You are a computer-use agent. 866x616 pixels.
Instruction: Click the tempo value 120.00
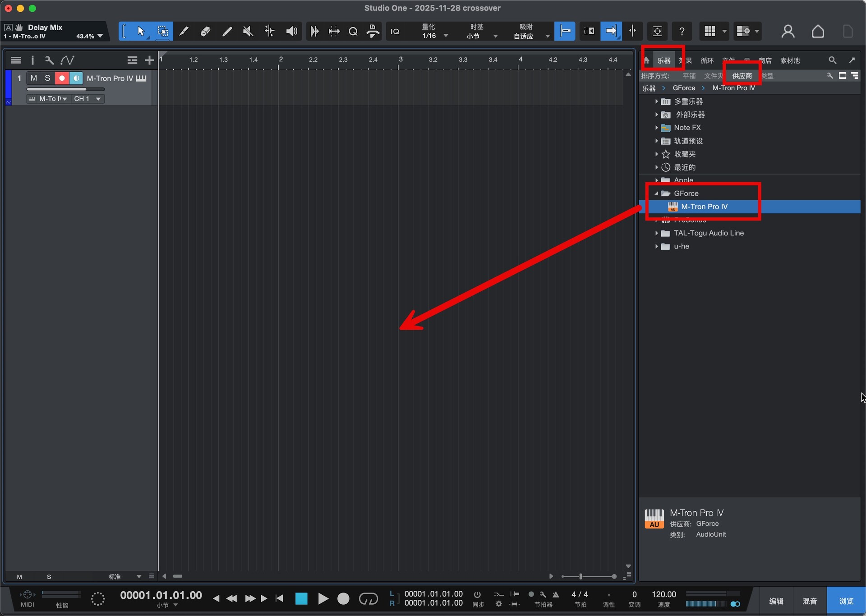(663, 594)
